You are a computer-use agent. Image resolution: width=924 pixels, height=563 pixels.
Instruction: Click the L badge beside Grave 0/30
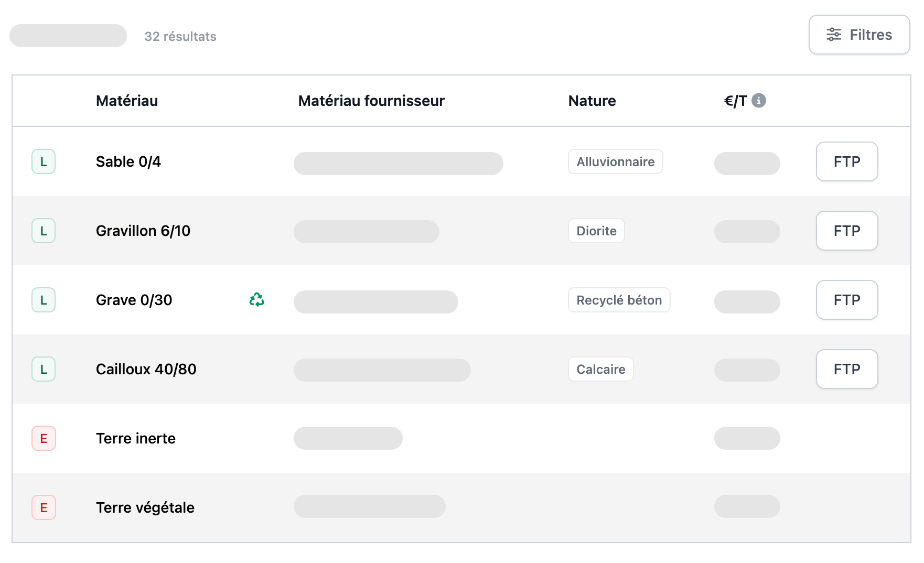click(x=44, y=300)
